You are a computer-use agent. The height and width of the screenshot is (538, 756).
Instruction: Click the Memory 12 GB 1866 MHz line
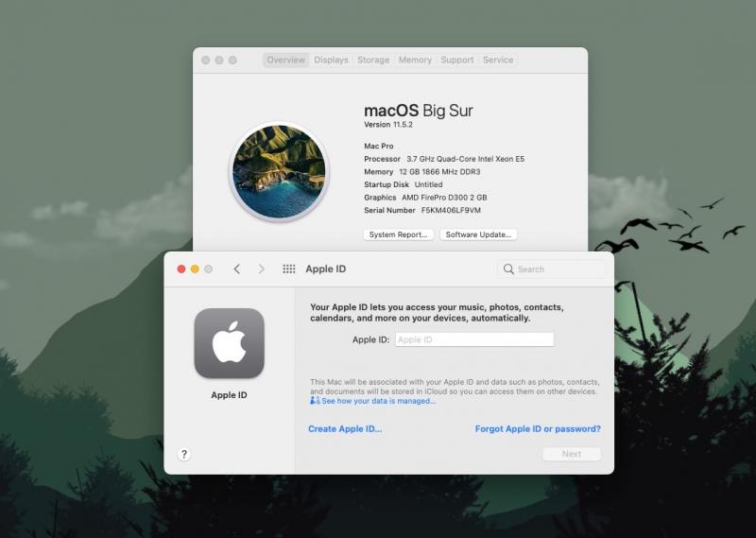421,172
